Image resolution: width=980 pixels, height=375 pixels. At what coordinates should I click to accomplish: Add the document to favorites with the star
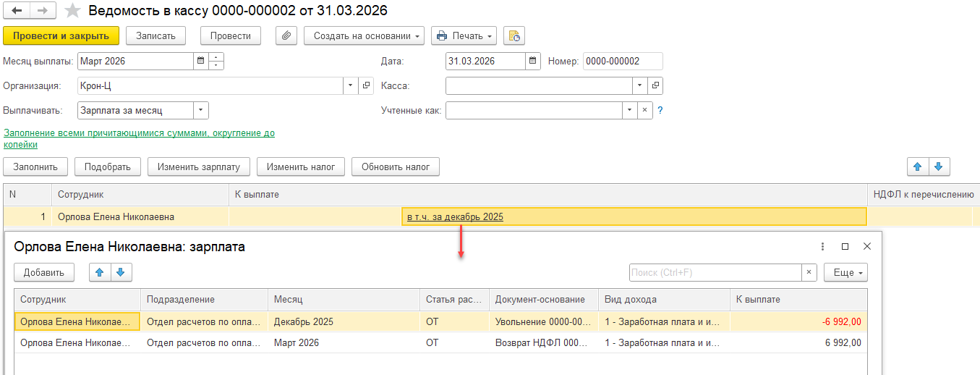coord(72,11)
